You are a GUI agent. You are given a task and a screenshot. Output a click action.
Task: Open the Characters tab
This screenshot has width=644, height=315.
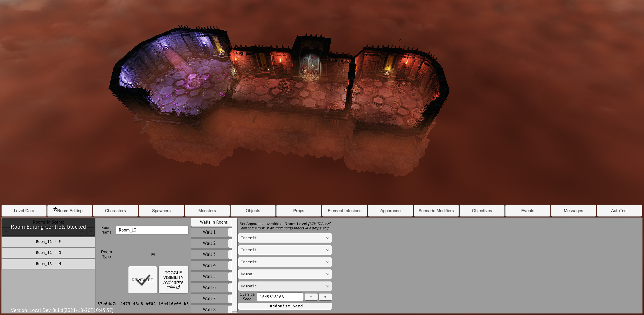pos(116,211)
